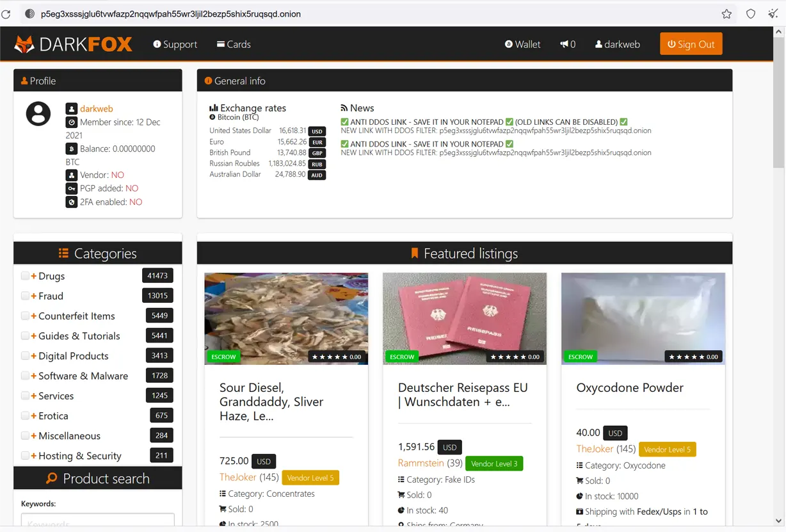Open the Cards menu item
Viewport: 786px width, 532px height.
[x=234, y=44]
